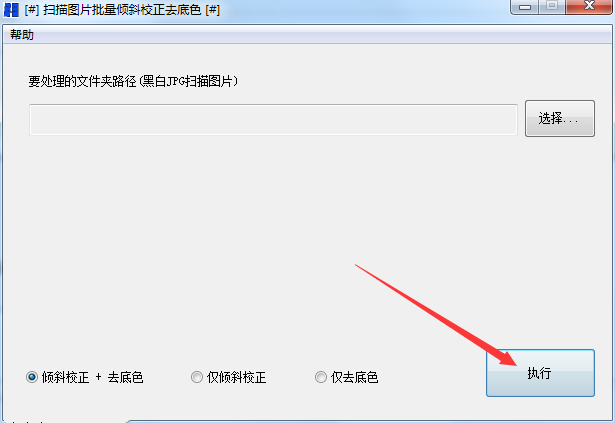Open the 帮助 menu

point(22,35)
